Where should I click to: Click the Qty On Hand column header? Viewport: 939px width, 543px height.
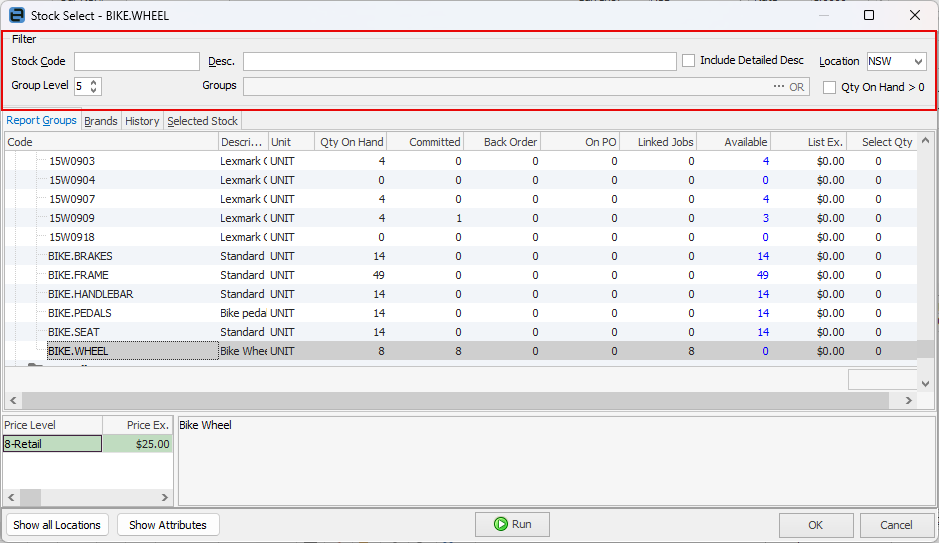pos(351,142)
